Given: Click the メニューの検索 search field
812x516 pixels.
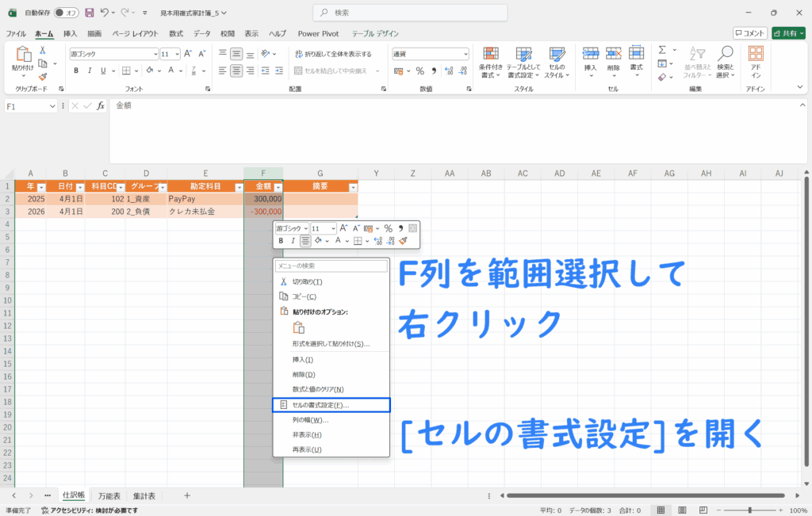Looking at the screenshot, I should (x=331, y=266).
